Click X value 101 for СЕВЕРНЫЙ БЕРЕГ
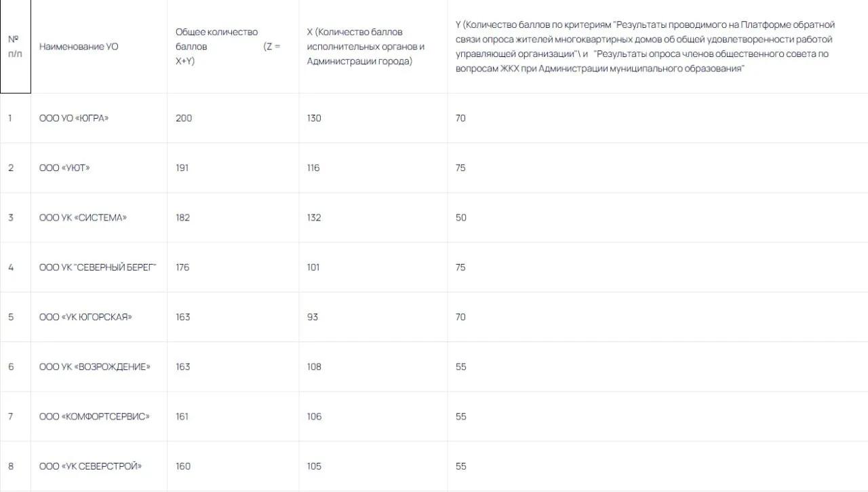 coord(313,267)
